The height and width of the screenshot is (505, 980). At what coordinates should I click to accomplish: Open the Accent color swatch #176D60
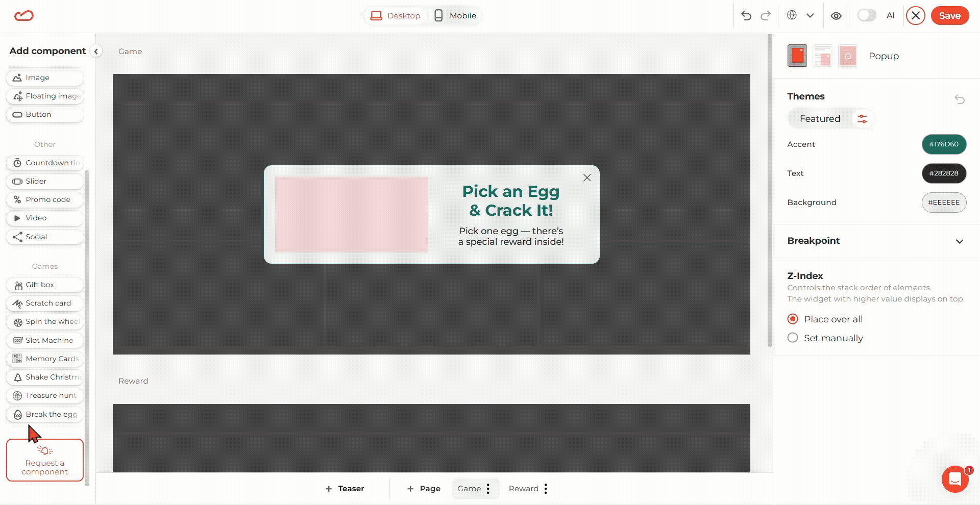(944, 144)
